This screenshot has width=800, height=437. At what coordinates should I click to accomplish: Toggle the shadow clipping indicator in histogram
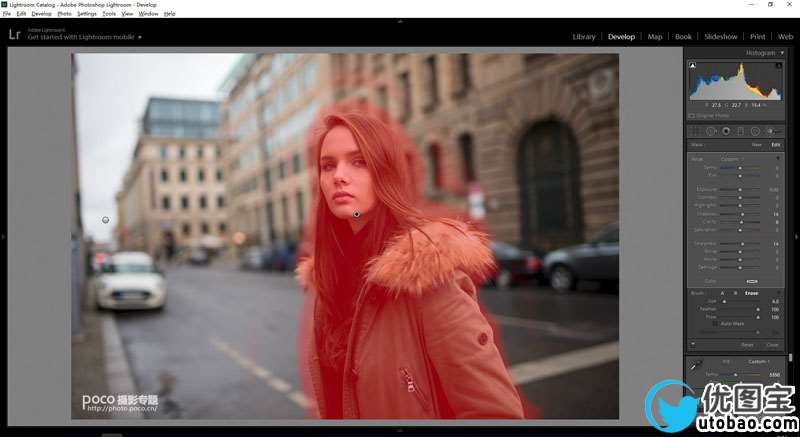click(692, 65)
